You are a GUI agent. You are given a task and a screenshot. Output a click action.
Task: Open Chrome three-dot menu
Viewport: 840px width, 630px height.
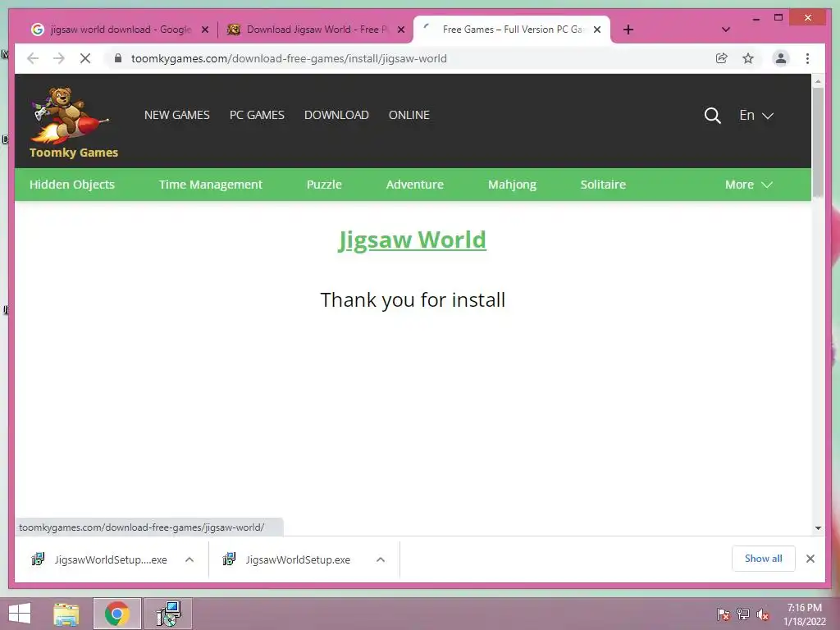click(807, 58)
